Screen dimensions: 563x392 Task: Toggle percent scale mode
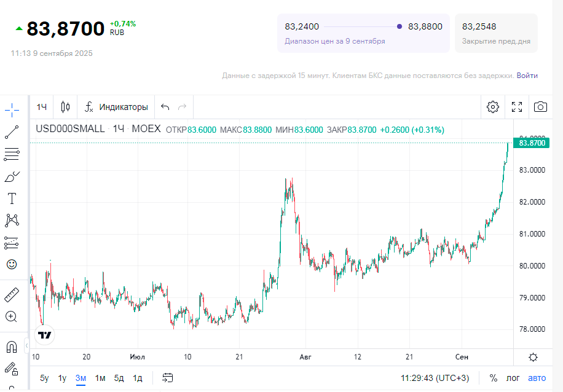point(493,378)
